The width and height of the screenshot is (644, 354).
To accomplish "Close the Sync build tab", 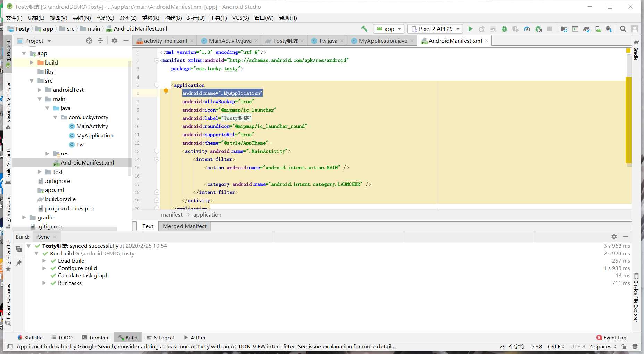I will click(55, 237).
